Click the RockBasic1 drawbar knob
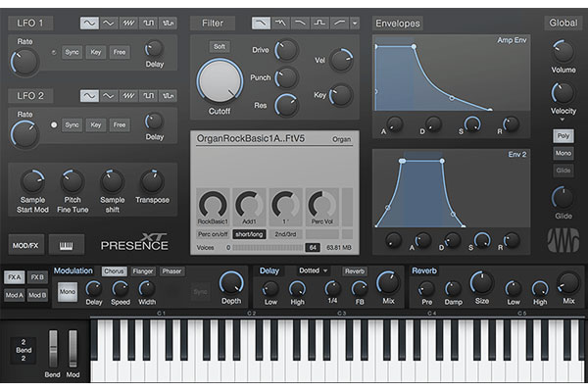The width and height of the screenshot is (588, 392). (x=213, y=204)
